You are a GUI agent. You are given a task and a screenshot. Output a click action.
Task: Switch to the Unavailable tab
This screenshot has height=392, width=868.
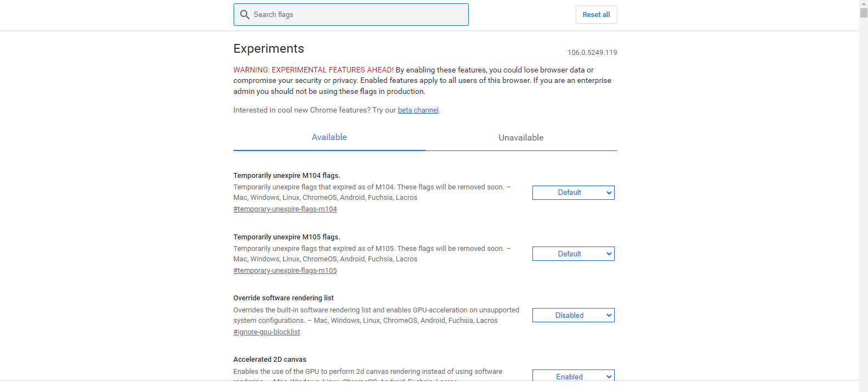pos(521,138)
